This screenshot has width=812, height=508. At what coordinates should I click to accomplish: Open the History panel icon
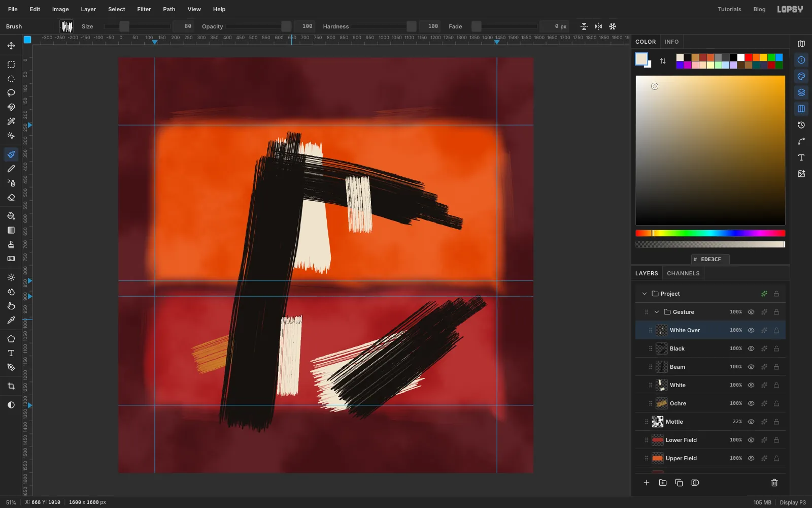point(801,125)
